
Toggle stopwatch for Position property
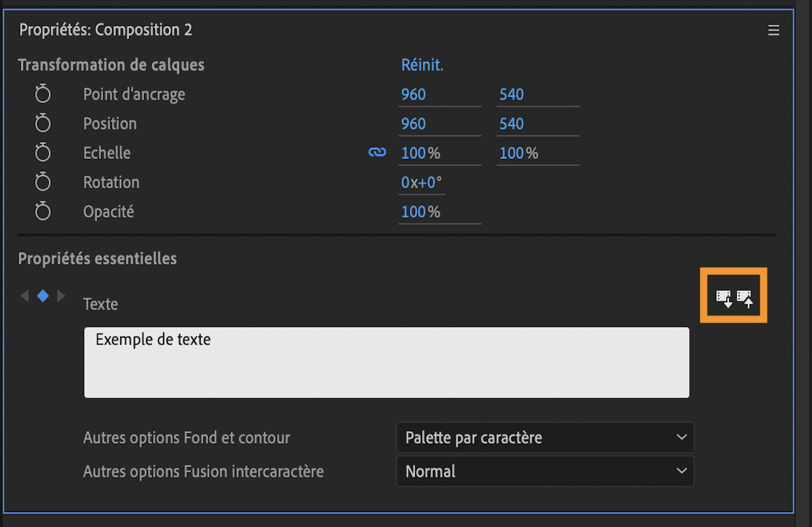pos(42,124)
